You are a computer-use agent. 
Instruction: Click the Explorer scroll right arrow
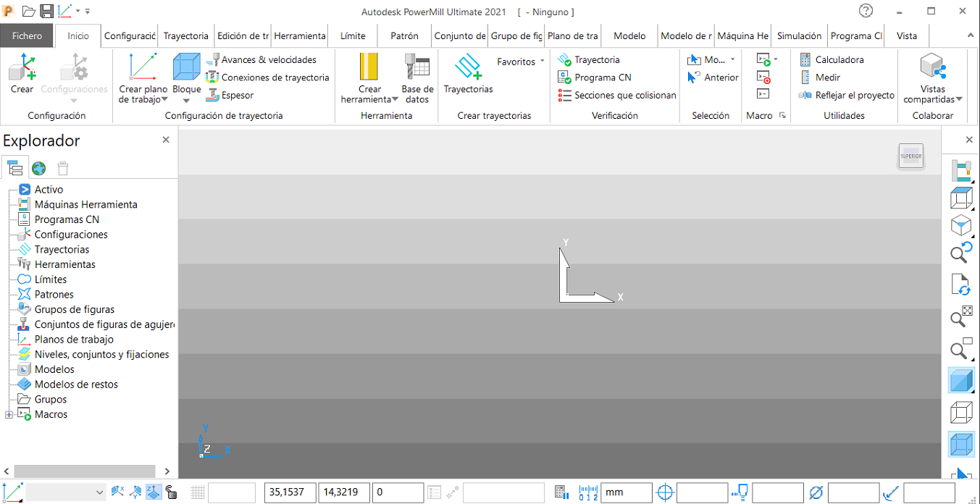pyautogui.click(x=167, y=471)
